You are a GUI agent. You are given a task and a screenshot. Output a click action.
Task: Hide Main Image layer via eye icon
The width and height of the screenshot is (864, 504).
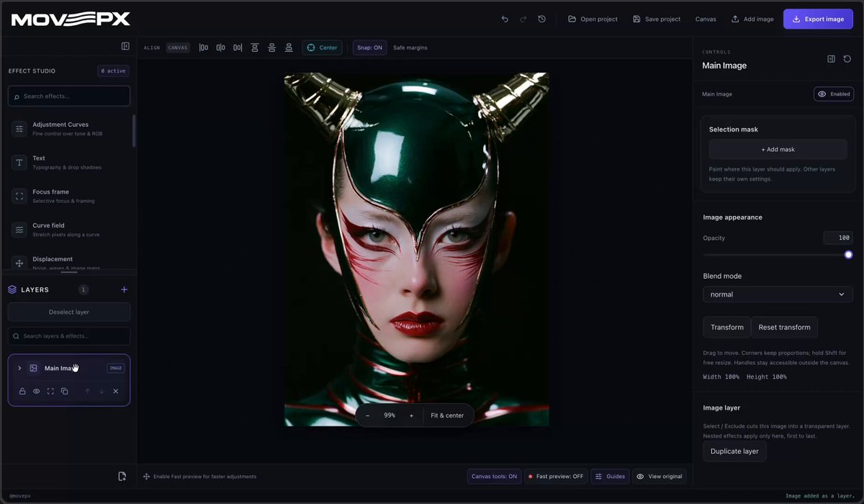pos(36,391)
